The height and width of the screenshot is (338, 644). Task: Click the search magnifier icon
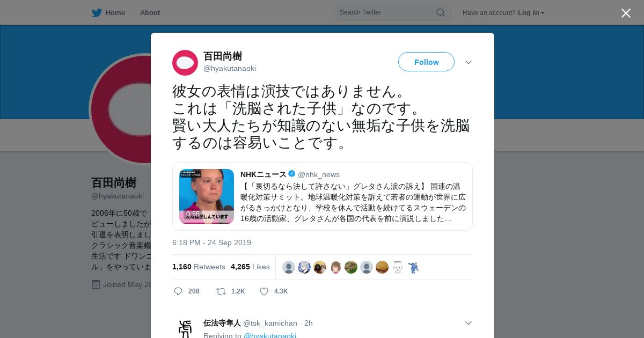point(441,12)
